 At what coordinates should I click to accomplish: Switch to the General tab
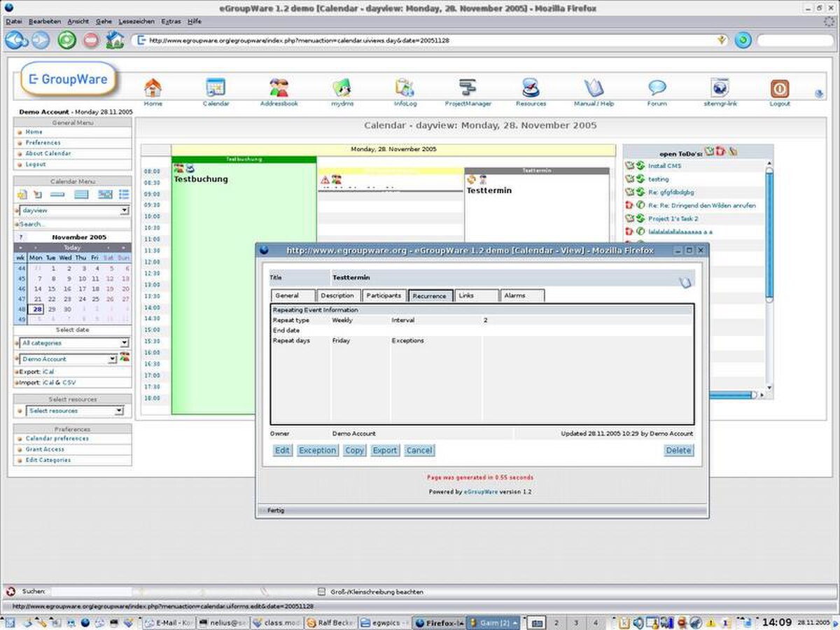293,295
